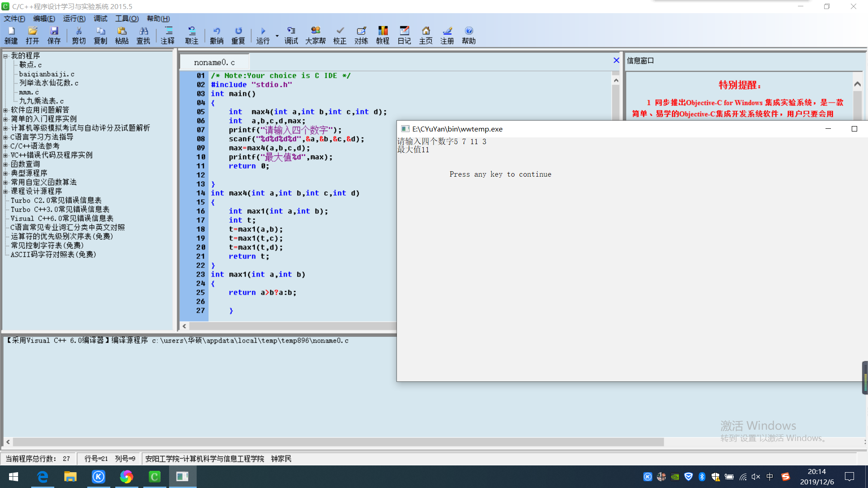
Task: Select ASCII码字符对照表(免费) entry
Action: coord(53,255)
